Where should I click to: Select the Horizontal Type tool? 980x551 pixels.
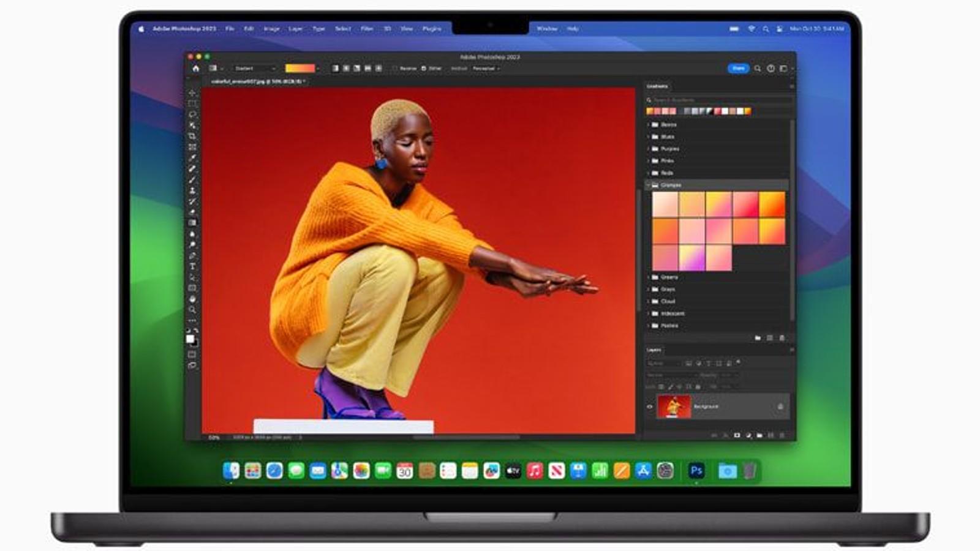coord(192,266)
